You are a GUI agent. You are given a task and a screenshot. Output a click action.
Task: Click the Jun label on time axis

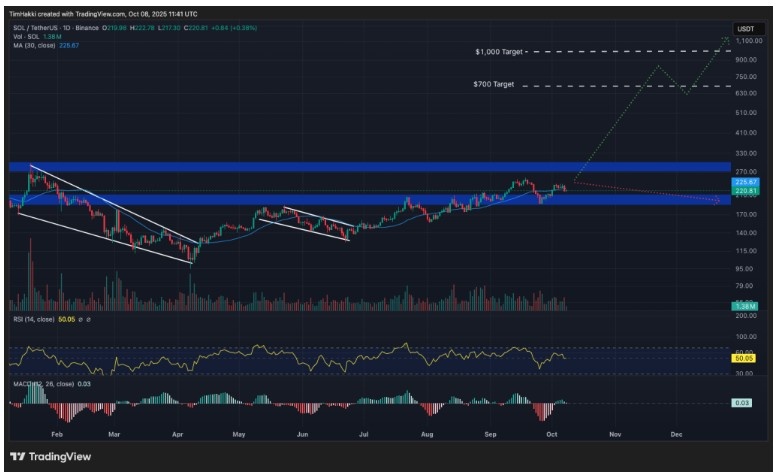pyautogui.click(x=302, y=434)
